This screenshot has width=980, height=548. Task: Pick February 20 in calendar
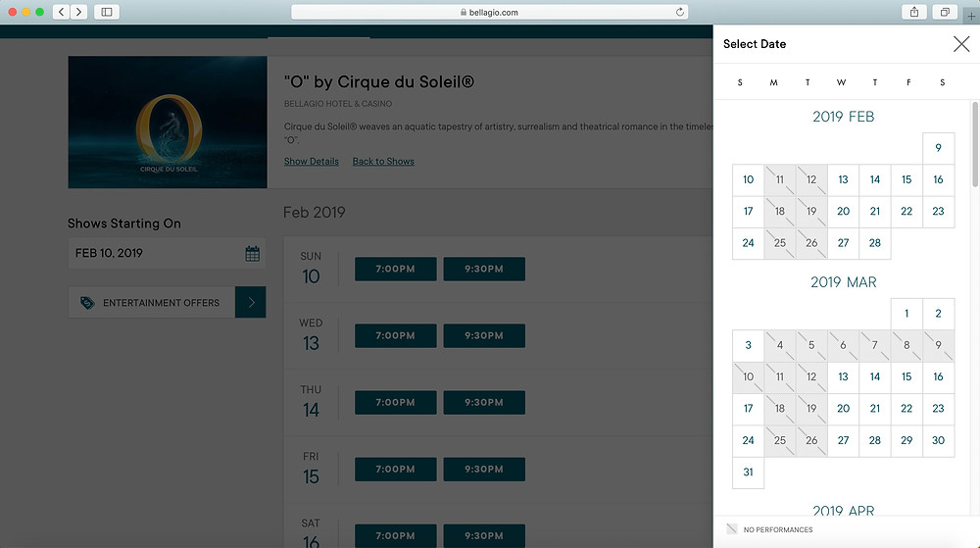tap(843, 211)
